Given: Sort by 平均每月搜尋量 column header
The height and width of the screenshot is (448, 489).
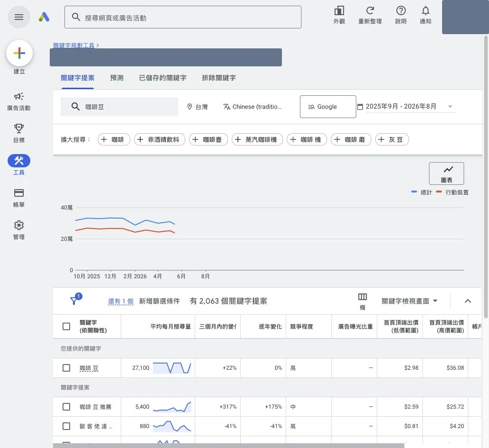Looking at the screenshot, I should [x=170, y=326].
